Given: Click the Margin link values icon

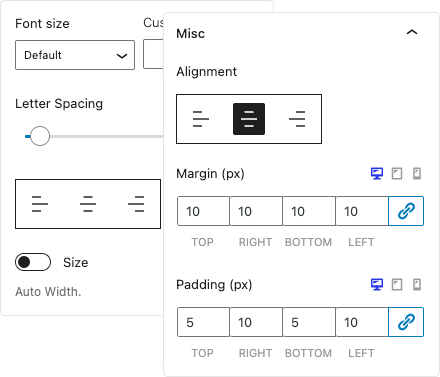Looking at the screenshot, I should click(406, 211).
